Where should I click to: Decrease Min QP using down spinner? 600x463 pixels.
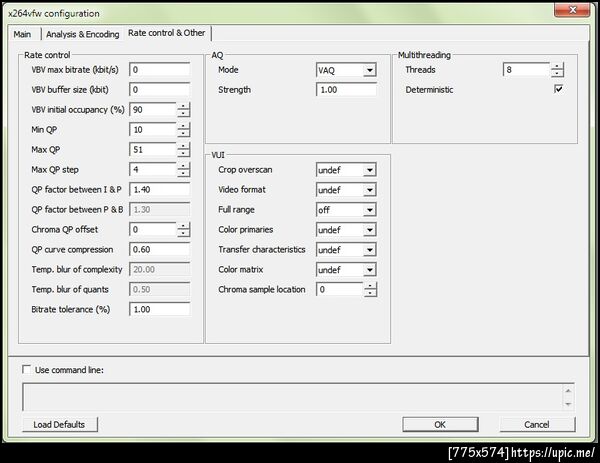pyautogui.click(x=184, y=134)
